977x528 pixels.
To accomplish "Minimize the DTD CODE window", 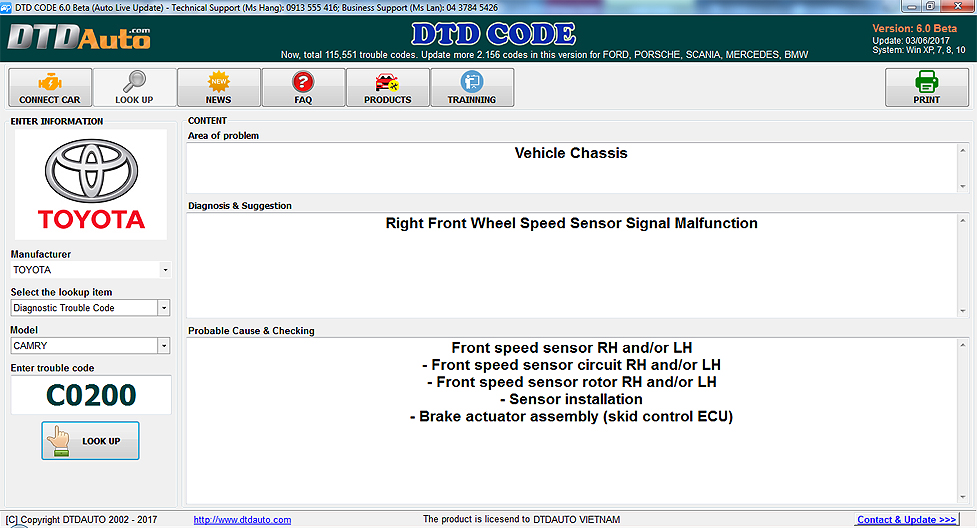I will pyautogui.click(x=912, y=6).
